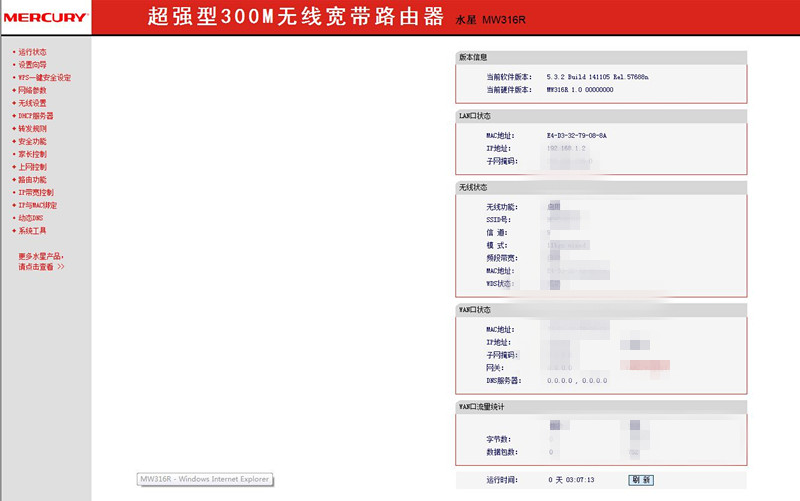Click the WDS状态 label

tap(500, 284)
